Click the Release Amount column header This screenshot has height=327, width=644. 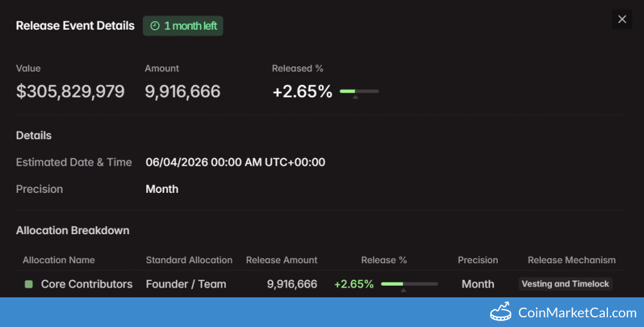pos(281,260)
